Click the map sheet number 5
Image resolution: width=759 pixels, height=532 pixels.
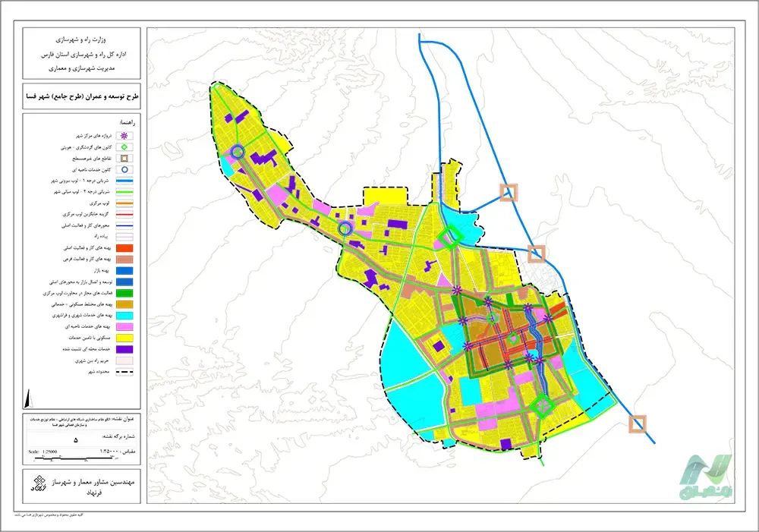pyautogui.click(x=75, y=439)
